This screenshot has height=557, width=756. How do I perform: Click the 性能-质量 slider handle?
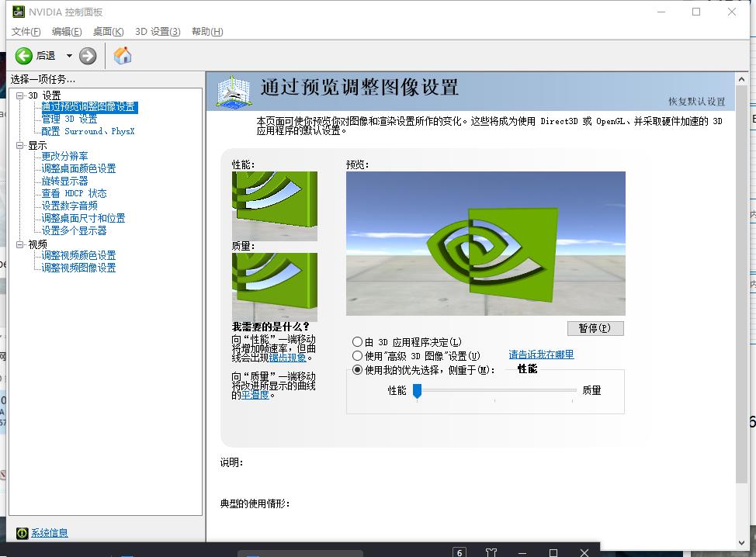pyautogui.click(x=417, y=391)
